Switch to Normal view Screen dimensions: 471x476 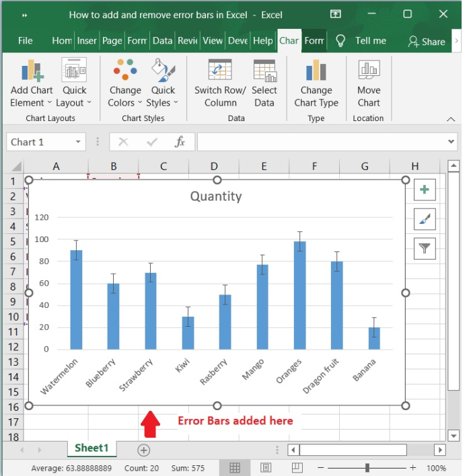click(x=235, y=468)
